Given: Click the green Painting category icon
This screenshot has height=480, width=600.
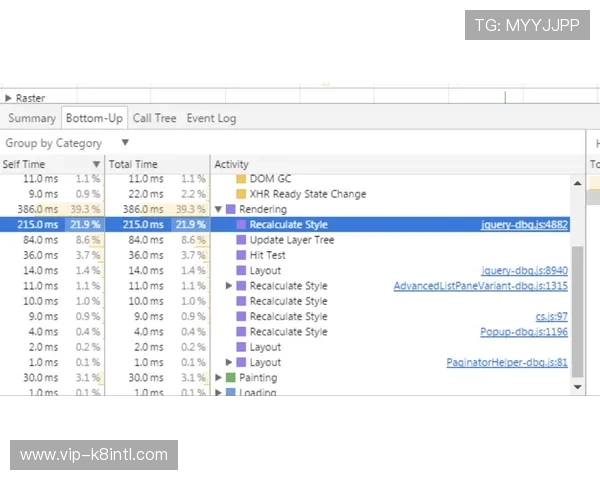Looking at the screenshot, I should [231, 378].
